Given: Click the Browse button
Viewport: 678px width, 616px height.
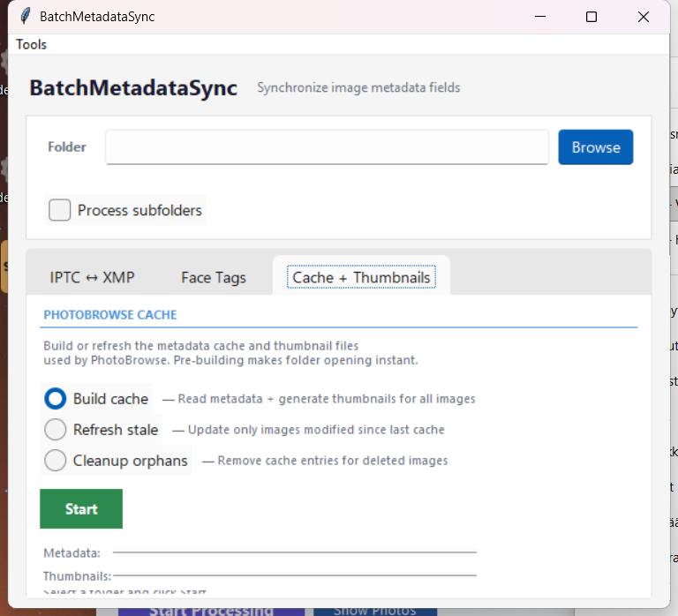Looking at the screenshot, I should click(595, 147).
